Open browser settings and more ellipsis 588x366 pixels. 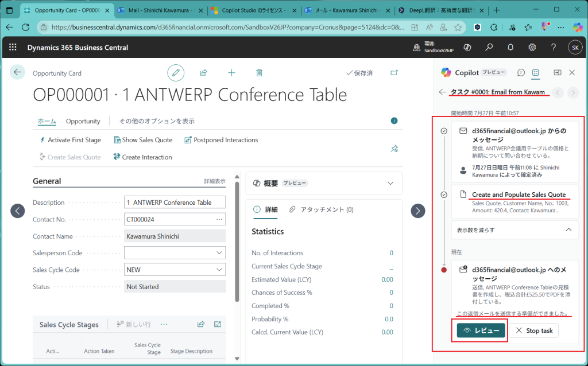[x=561, y=27]
